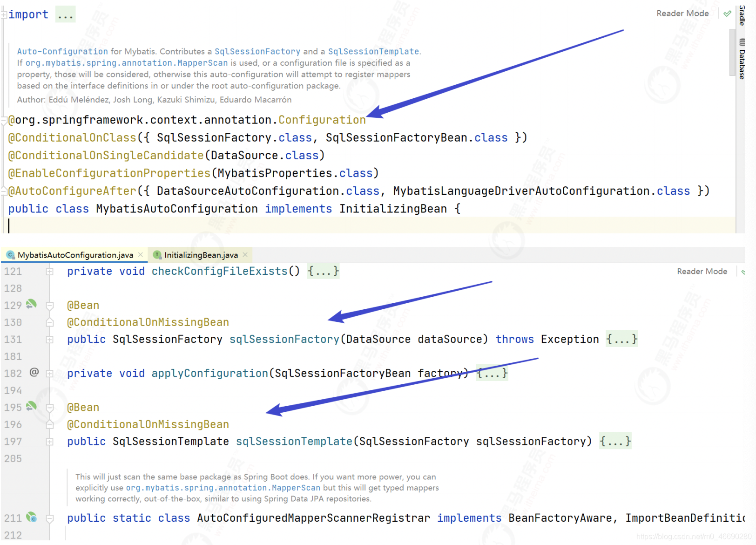
Task: Click the sqlSessionFactory method name at line 131
Action: click(284, 340)
